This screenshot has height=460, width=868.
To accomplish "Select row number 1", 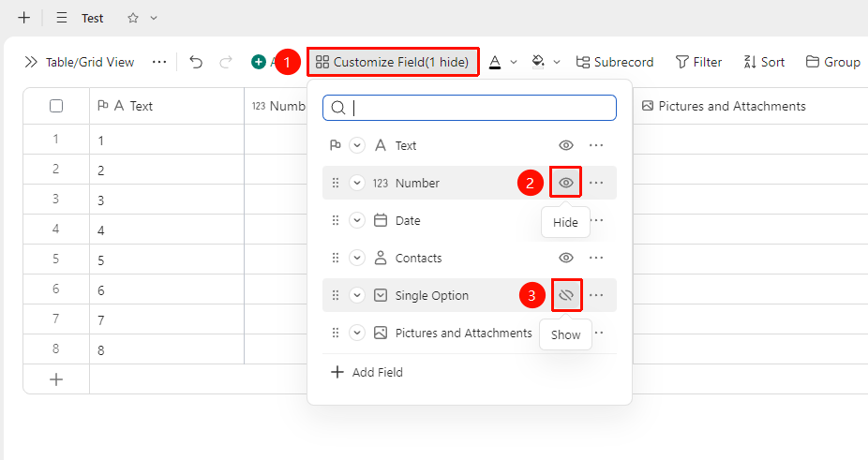I will point(56,140).
